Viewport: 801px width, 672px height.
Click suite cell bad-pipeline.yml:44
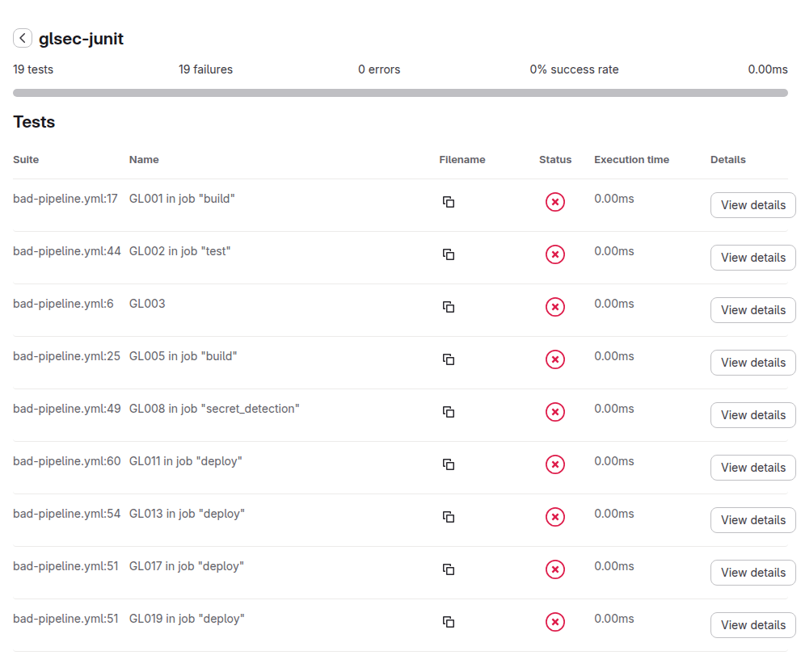click(x=67, y=251)
